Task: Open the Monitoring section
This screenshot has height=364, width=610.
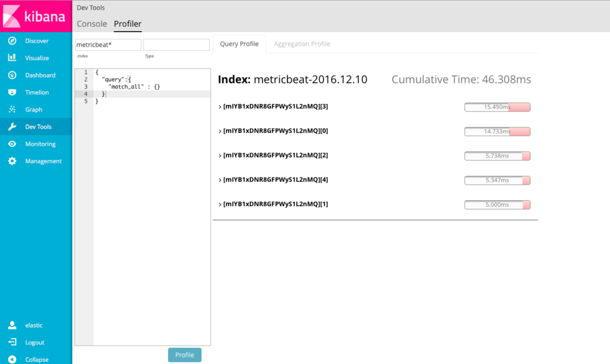Action: click(x=40, y=144)
